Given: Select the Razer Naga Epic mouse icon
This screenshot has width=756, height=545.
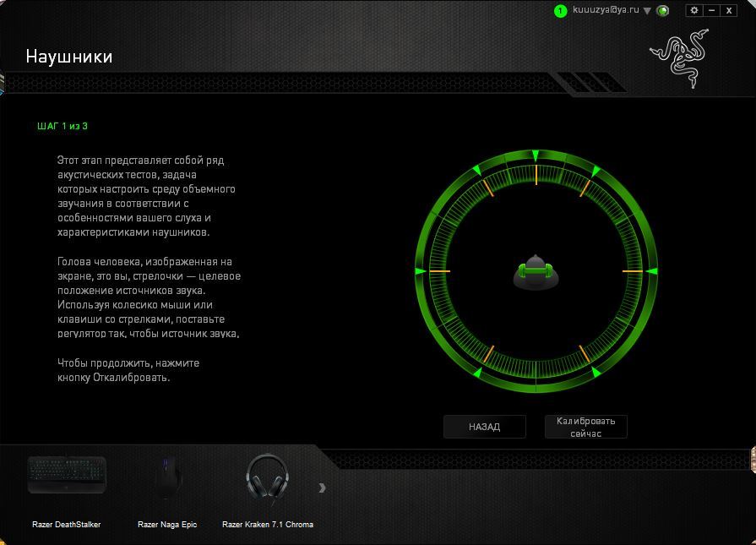Looking at the screenshot, I should click(x=167, y=479).
